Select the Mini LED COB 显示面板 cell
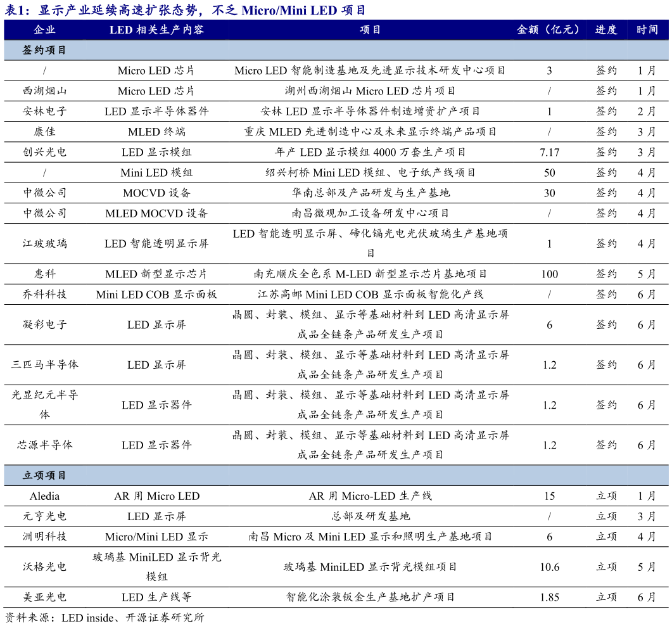 coord(157,294)
